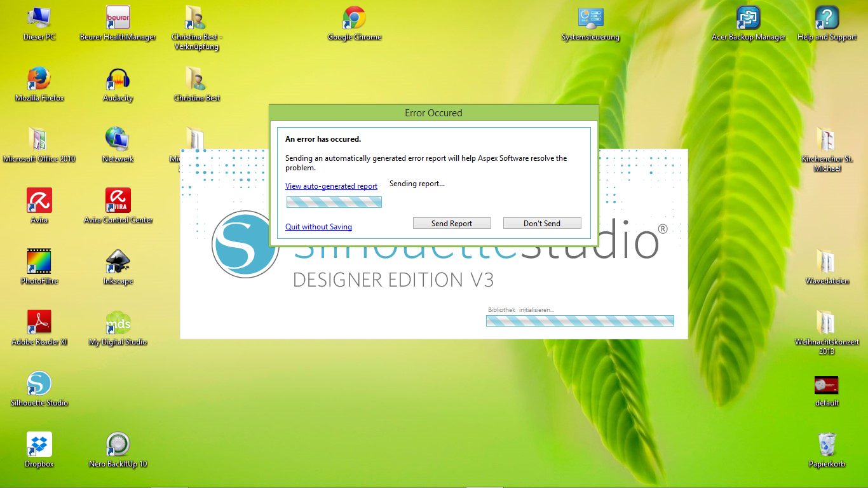The image size is (868, 488).
Task: Open Silhouette Studio desktop shortcut
Action: point(39,390)
